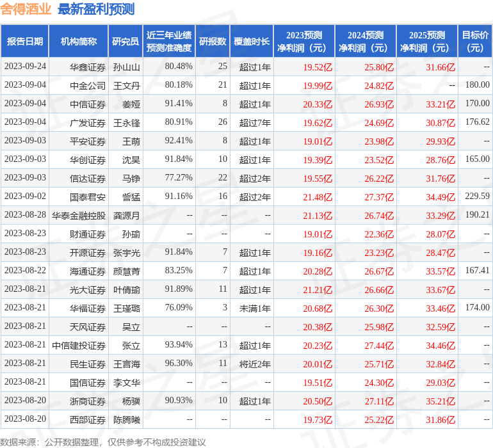
Task: Click accuracy value 92.41%
Action: pos(179,141)
